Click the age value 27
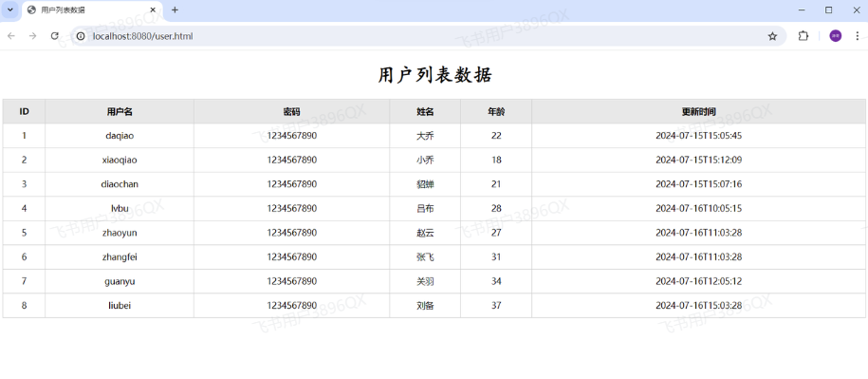Image resolution: width=868 pixels, height=379 pixels. [x=496, y=233]
